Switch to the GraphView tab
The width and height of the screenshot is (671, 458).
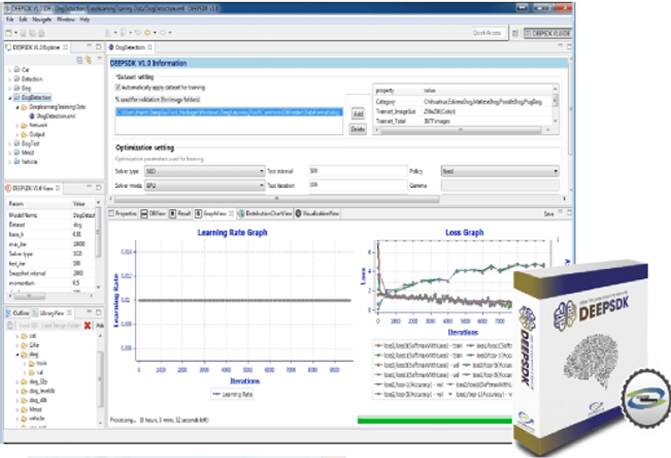point(214,213)
